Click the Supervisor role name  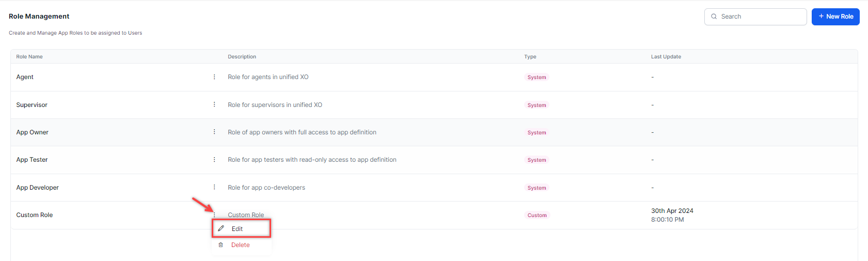point(32,105)
